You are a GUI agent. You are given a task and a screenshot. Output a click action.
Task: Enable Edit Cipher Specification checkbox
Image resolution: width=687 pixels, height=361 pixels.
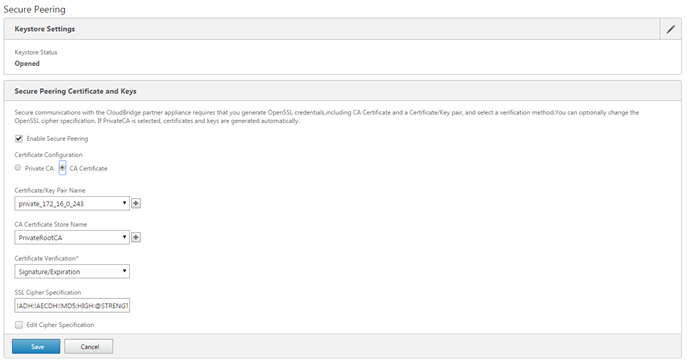pos(19,325)
